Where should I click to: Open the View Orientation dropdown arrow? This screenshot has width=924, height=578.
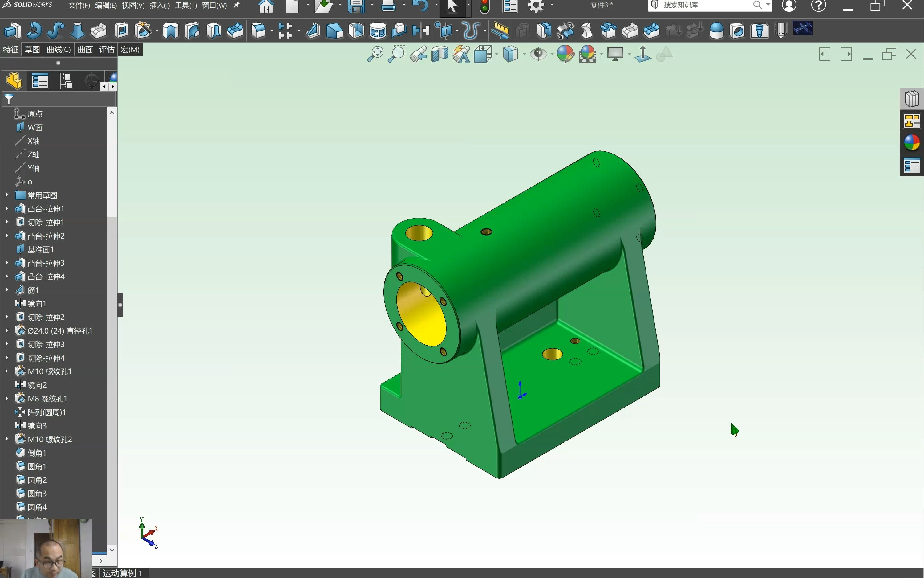click(x=496, y=54)
